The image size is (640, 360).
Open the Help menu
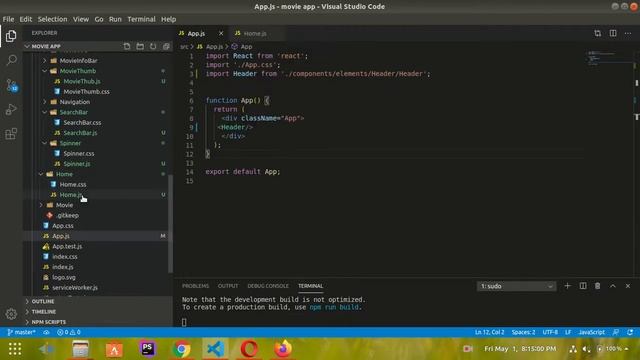point(168,19)
